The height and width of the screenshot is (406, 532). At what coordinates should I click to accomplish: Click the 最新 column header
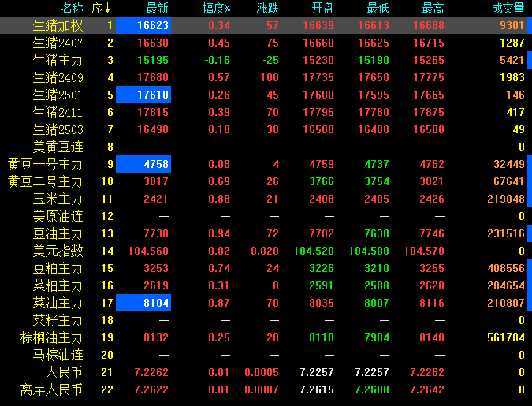(x=158, y=8)
